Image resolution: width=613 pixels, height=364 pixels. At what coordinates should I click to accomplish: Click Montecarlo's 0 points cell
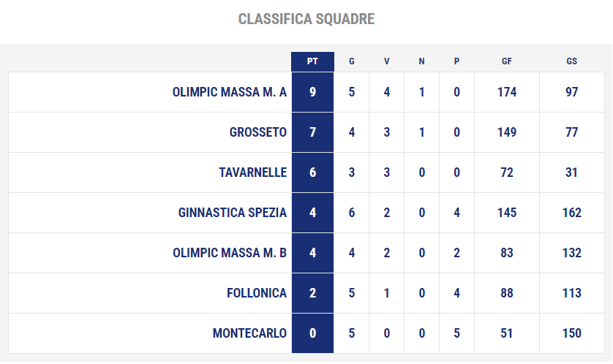coord(313,333)
